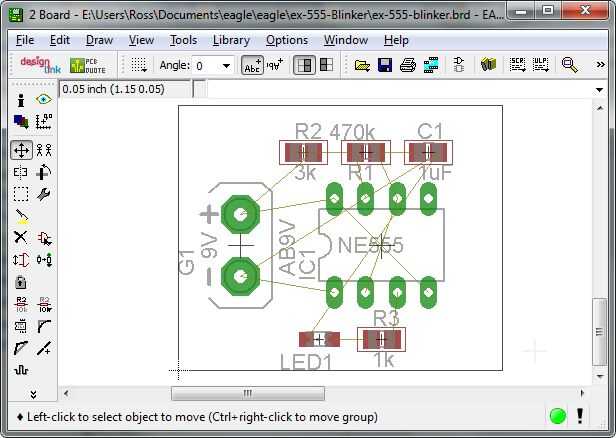Open the Use library (books) icon

488,65
